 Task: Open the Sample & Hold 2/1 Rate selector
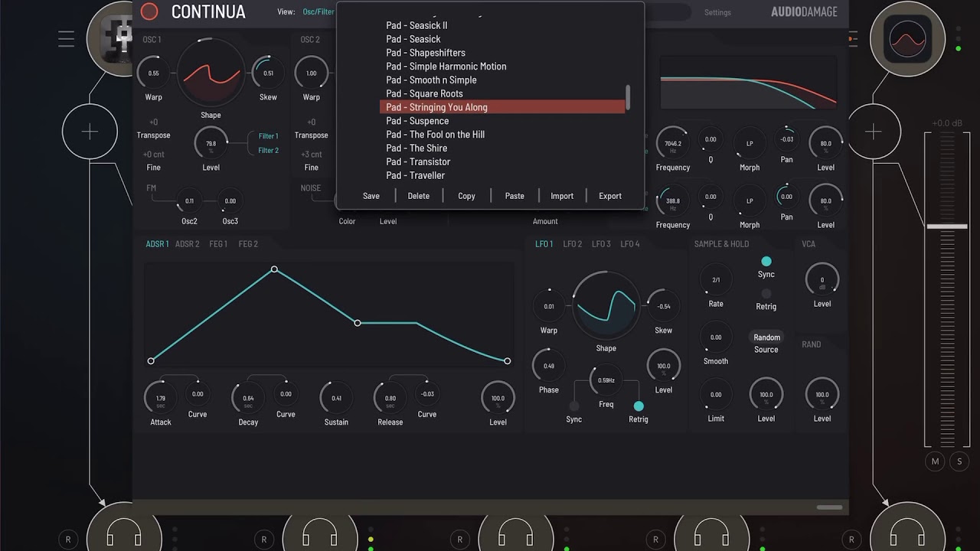click(716, 280)
